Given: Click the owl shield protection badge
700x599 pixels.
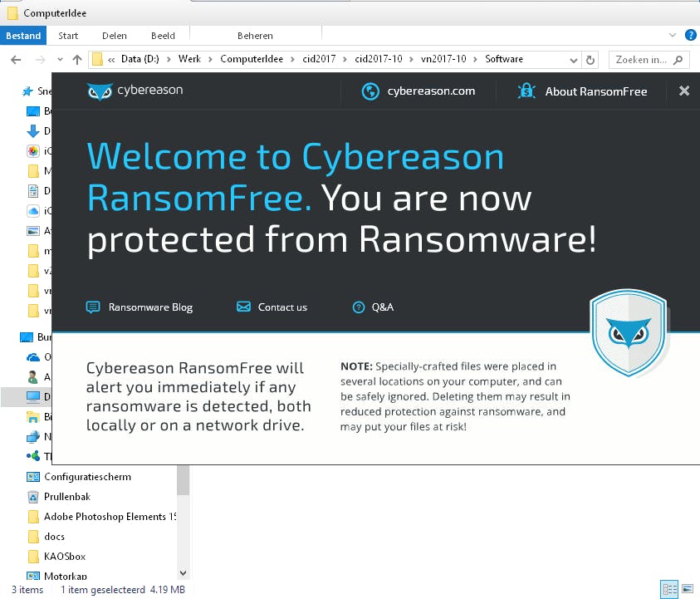Looking at the screenshot, I should click(629, 332).
